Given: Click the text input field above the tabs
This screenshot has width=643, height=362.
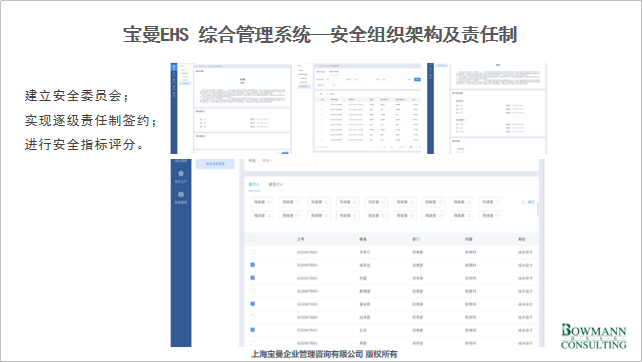Looking at the screenshot, I should (288, 161).
